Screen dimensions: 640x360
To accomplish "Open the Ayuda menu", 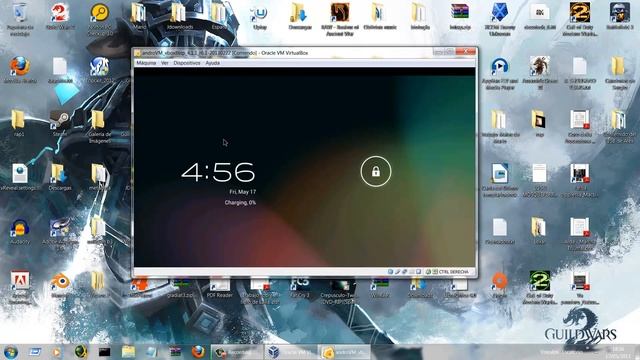I will [x=212, y=63].
